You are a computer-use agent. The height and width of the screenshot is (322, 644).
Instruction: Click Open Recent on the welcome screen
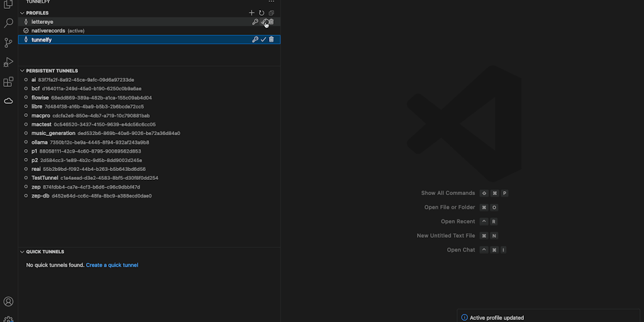458,221
